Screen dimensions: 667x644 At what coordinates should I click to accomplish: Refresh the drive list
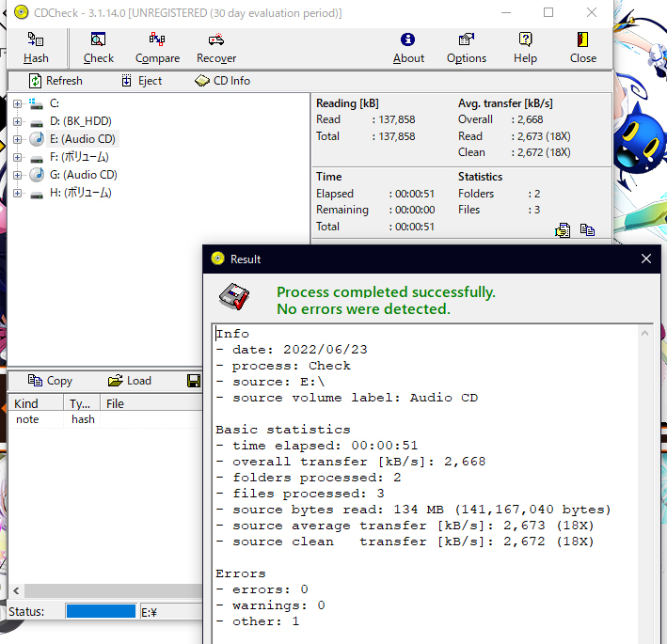[x=55, y=81]
